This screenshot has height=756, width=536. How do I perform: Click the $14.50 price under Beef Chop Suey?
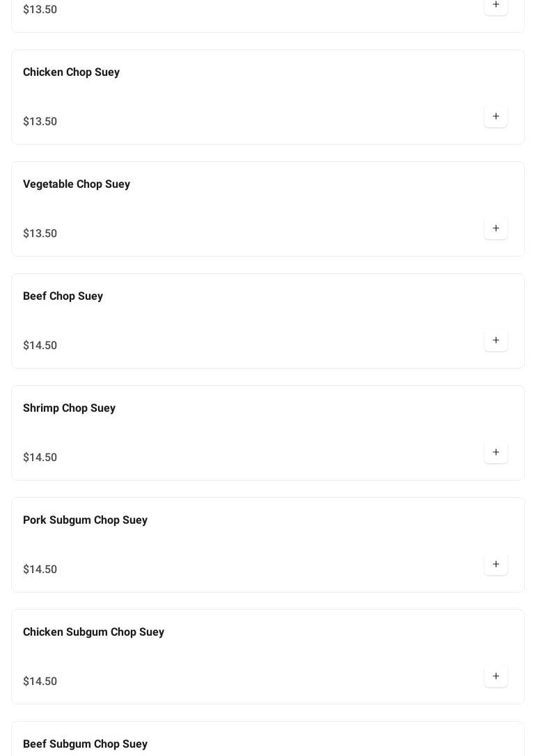coord(40,345)
